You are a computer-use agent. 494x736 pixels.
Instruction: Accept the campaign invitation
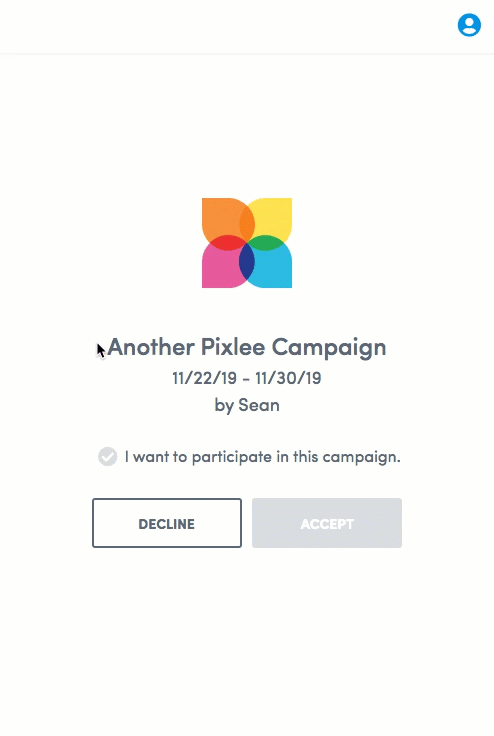(x=327, y=523)
